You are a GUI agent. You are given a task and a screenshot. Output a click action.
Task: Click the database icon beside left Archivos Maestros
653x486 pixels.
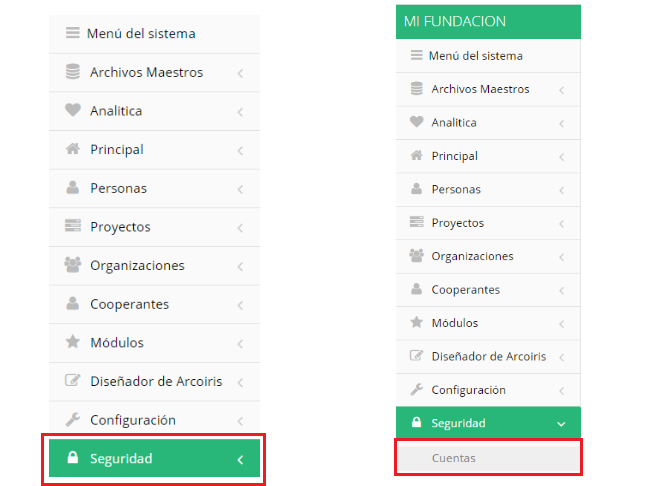72,71
